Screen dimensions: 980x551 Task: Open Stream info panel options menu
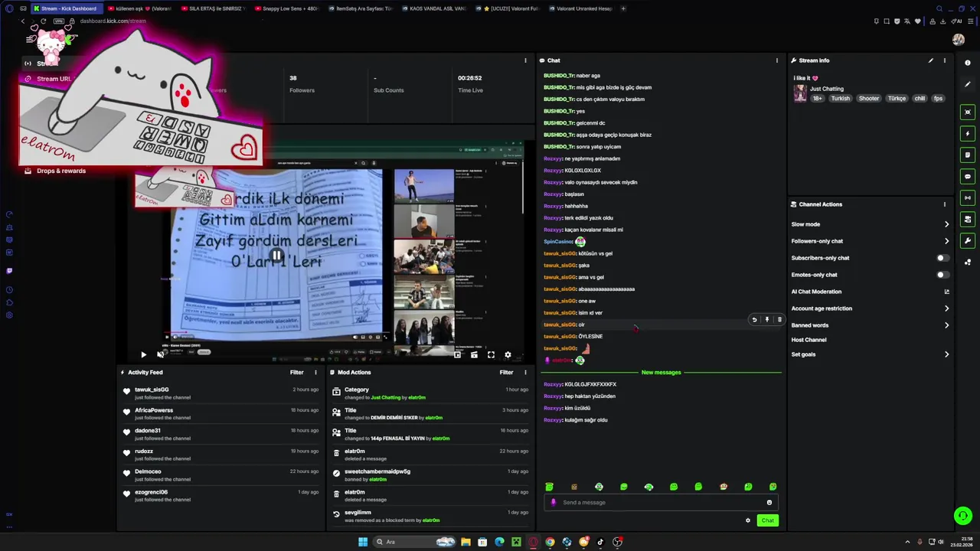point(944,60)
